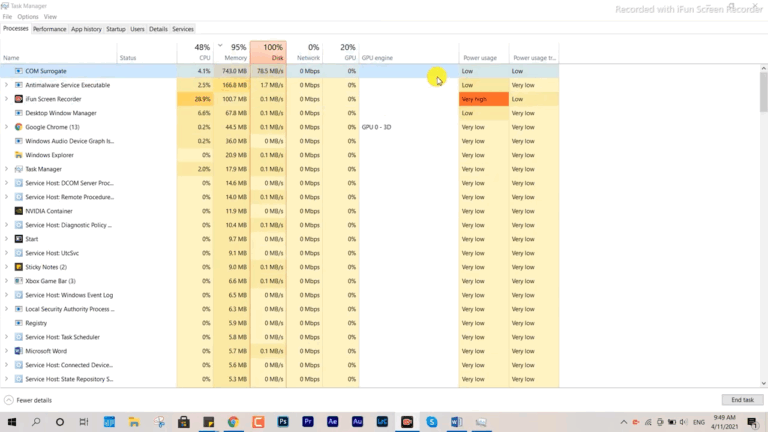Sort by the Disk column header
The height and width of the screenshot is (432, 768).
pos(268,52)
